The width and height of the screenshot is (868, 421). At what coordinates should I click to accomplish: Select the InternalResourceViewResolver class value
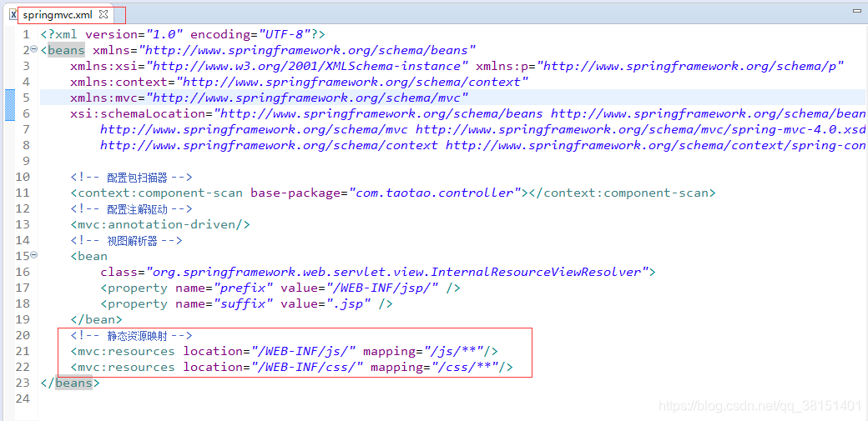click(x=396, y=272)
